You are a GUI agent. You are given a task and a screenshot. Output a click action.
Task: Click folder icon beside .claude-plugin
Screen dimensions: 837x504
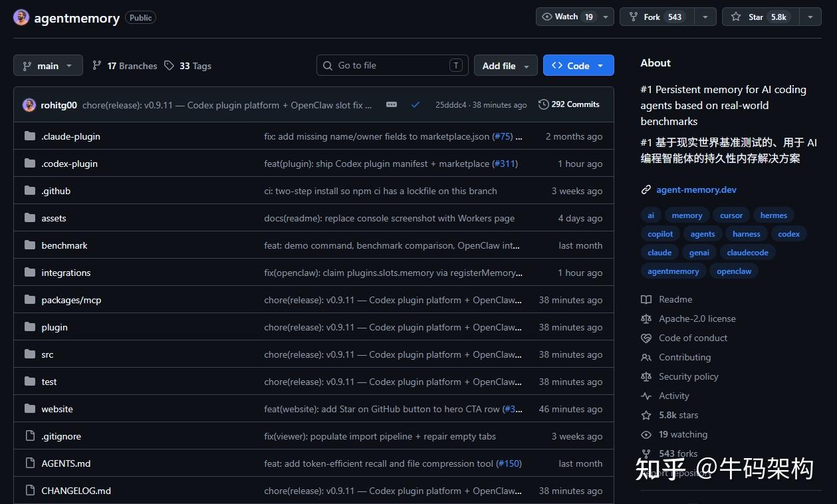point(29,136)
